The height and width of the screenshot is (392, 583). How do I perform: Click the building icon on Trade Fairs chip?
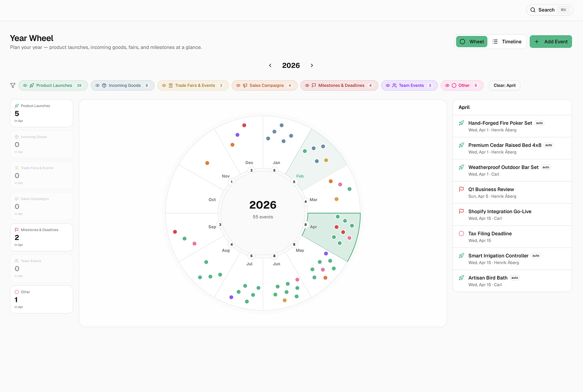(171, 85)
